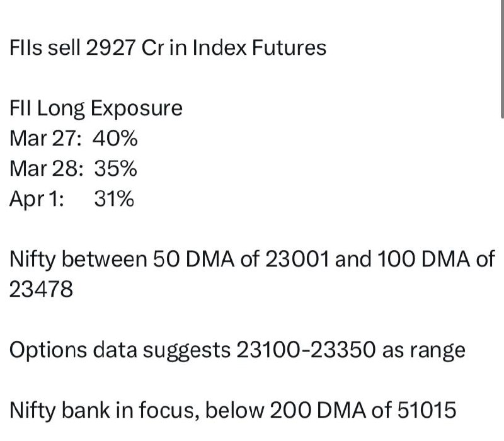Click the 'Options data suggests' line

coord(238,350)
